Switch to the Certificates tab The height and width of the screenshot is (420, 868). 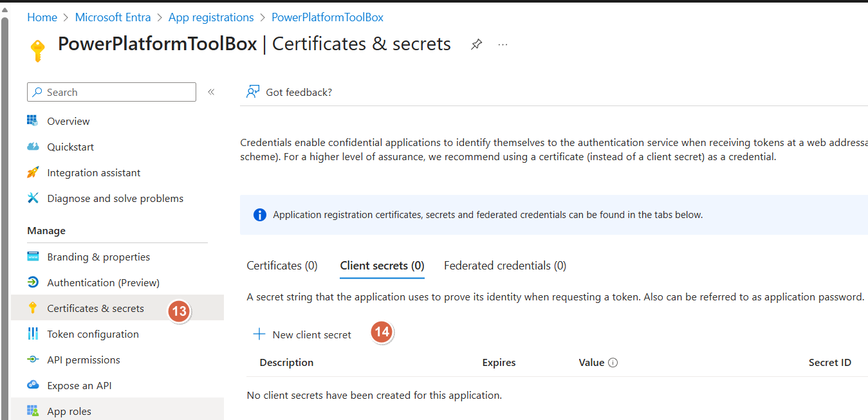tap(282, 265)
